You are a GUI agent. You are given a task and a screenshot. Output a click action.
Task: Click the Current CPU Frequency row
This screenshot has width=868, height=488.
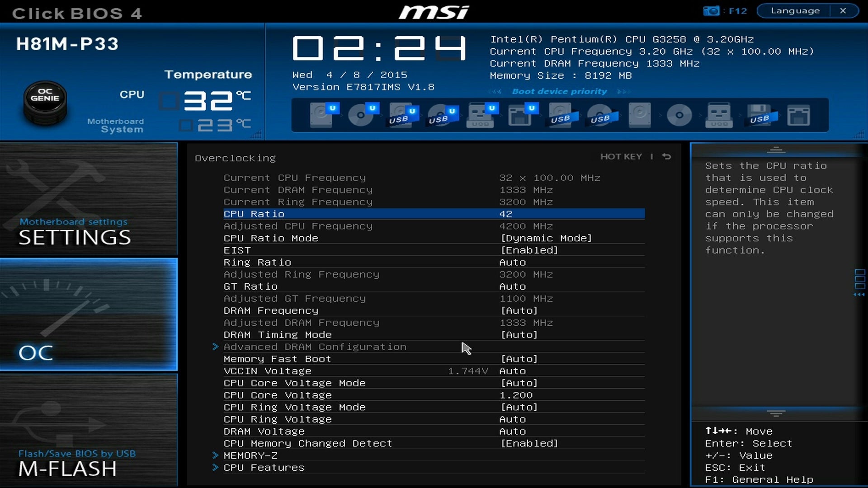434,178
